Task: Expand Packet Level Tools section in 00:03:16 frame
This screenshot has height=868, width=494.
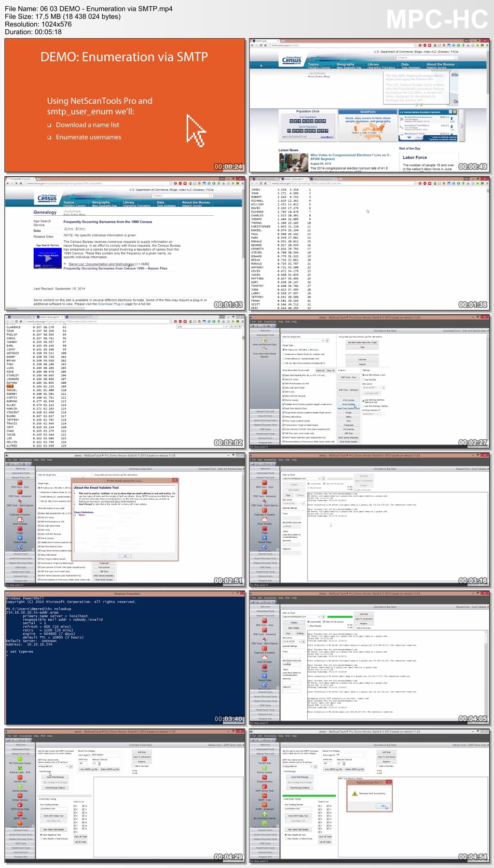Action: pyautogui.click(x=265, y=572)
